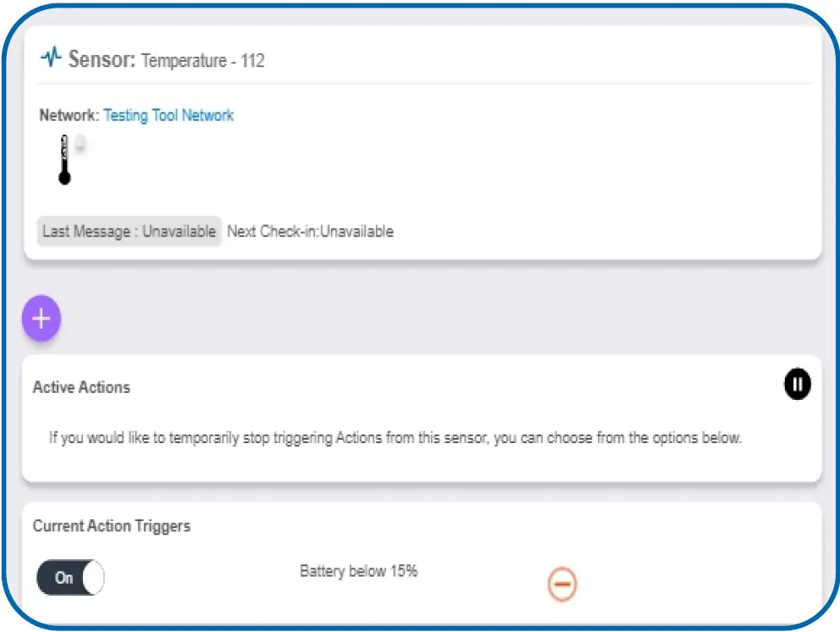Remove the Battery below 15% trigger
840x632 pixels.
pyautogui.click(x=562, y=585)
